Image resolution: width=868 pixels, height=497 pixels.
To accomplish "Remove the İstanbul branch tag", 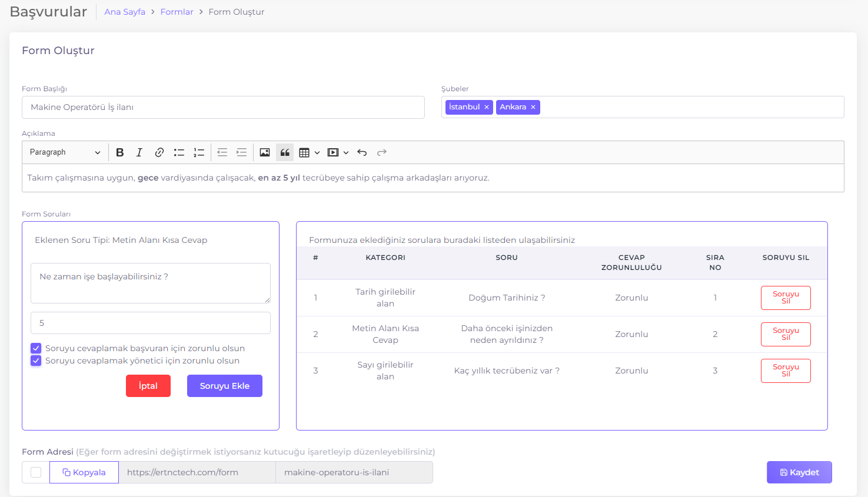I will pos(487,107).
